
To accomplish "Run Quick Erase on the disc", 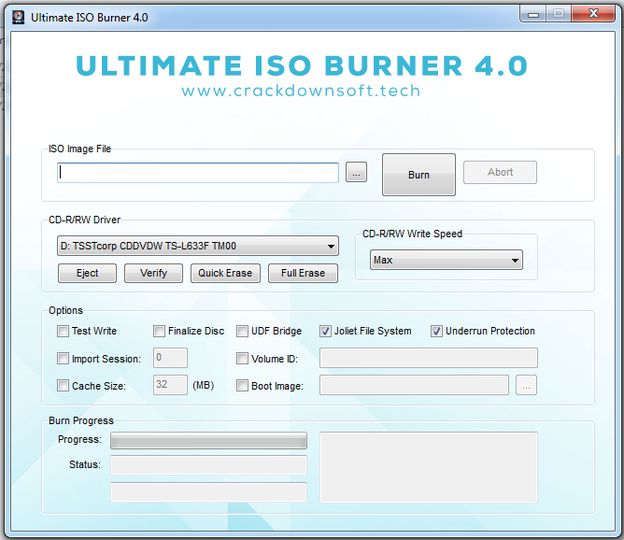I will coord(225,273).
